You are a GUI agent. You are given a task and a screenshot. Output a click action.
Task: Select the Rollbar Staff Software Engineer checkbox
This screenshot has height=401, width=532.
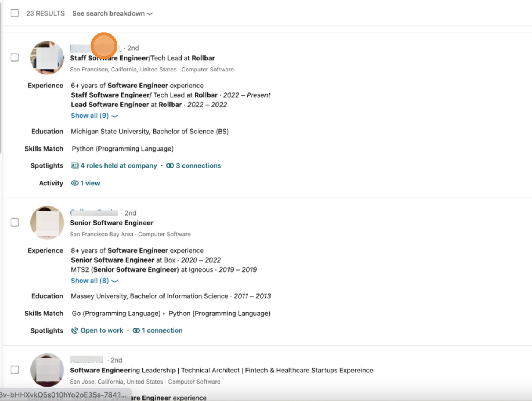[x=15, y=57]
